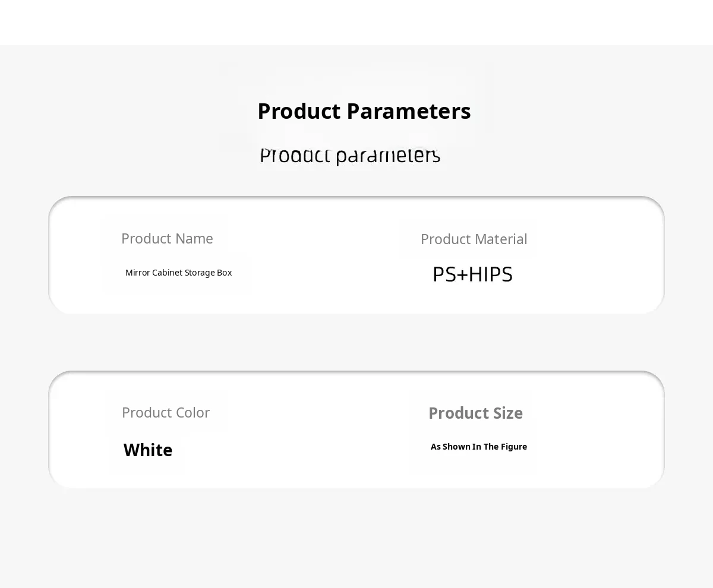Select the bold "Product Size" label
The image size is (713, 588).
click(475, 413)
